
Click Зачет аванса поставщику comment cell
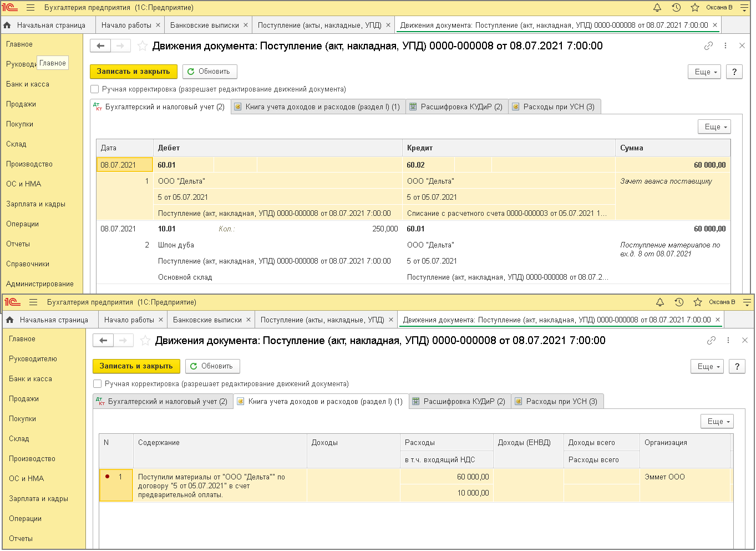pos(666,181)
